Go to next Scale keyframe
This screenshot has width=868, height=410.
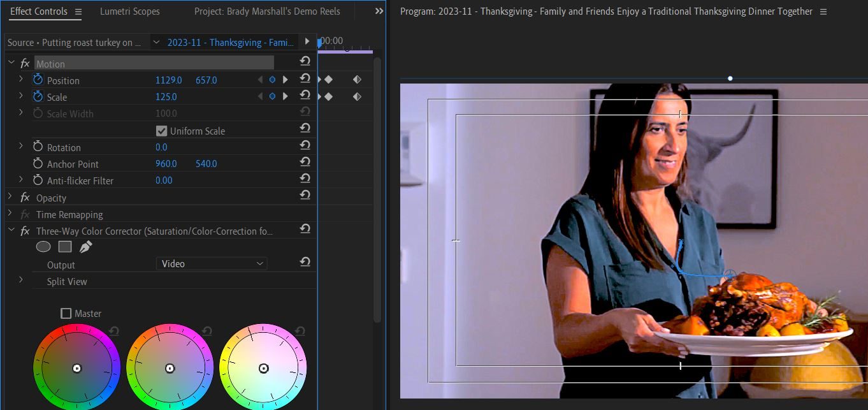(285, 96)
